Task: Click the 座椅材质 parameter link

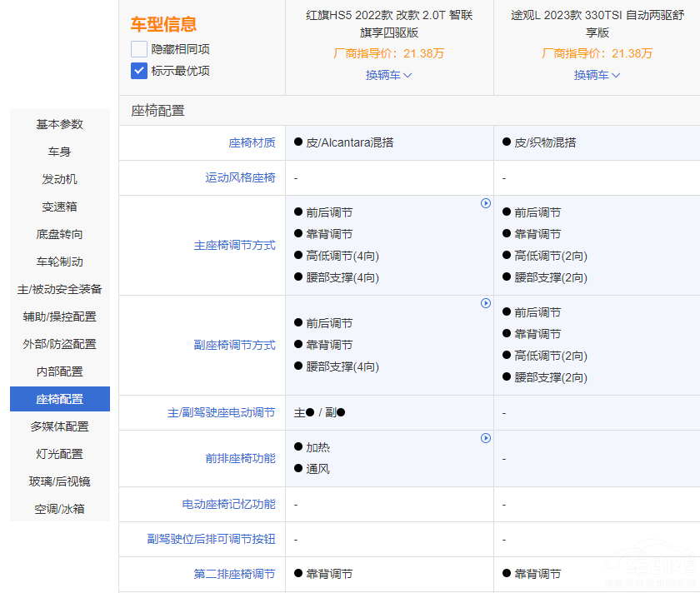Action: coord(252,142)
